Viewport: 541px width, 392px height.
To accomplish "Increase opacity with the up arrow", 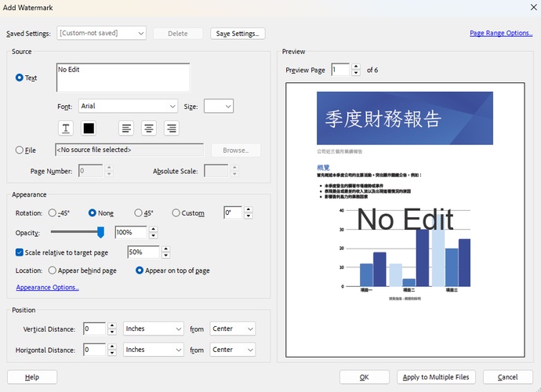I will (153, 229).
